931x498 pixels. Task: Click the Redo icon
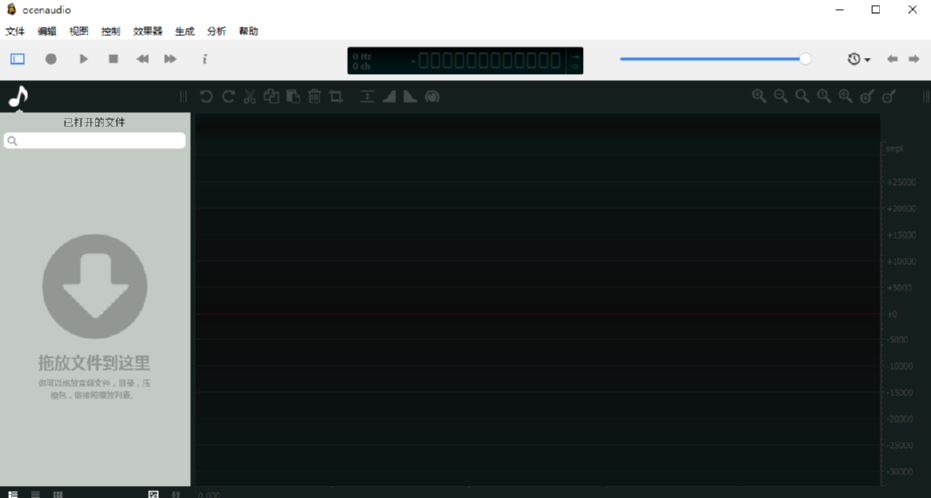(x=228, y=97)
